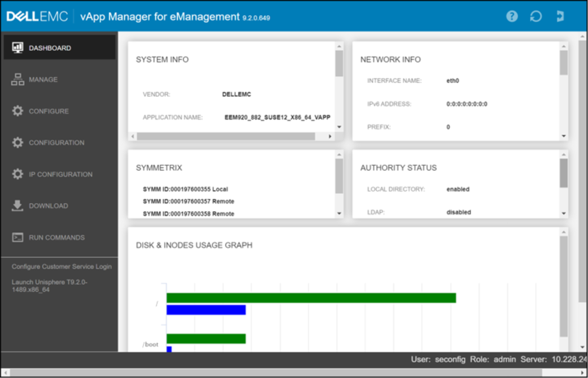Click the Configure gear icon
The image size is (588, 378).
(x=17, y=111)
